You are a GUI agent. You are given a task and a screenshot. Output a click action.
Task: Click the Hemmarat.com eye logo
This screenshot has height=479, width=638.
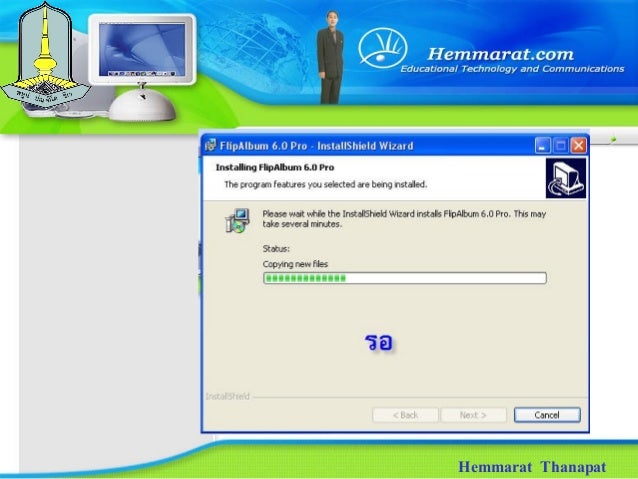[x=382, y=48]
